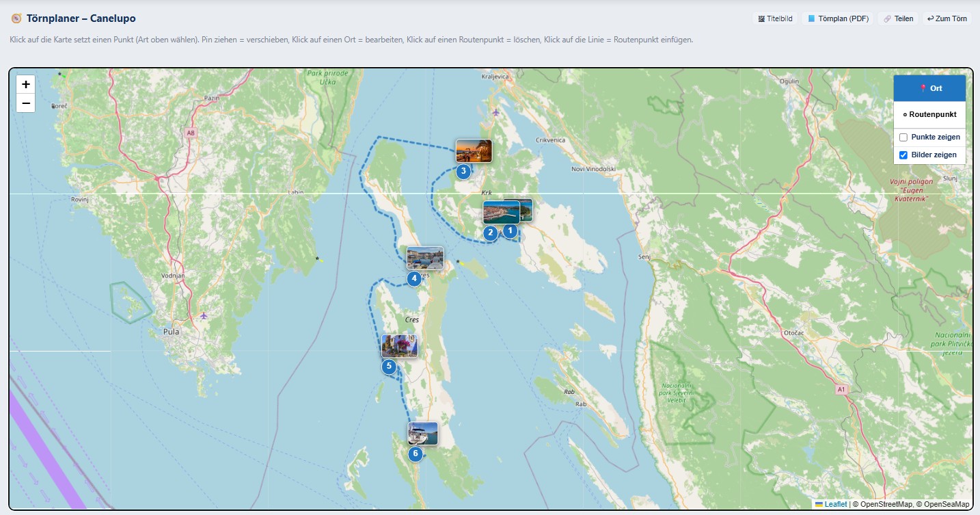The image size is (980, 515).
Task: Click the Pula city label on map
Action: tap(171, 332)
